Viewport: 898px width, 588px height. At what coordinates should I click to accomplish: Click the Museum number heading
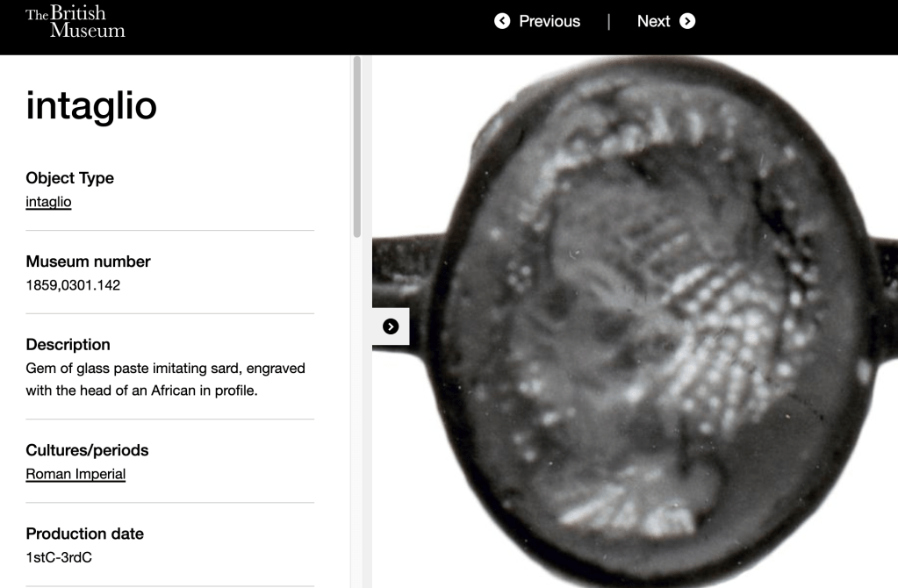coord(88,262)
